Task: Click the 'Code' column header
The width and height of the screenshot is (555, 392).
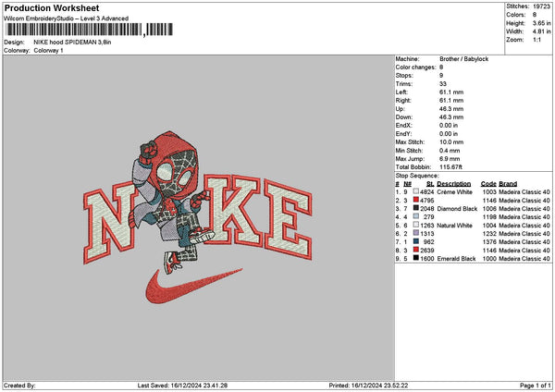Action: [488, 184]
